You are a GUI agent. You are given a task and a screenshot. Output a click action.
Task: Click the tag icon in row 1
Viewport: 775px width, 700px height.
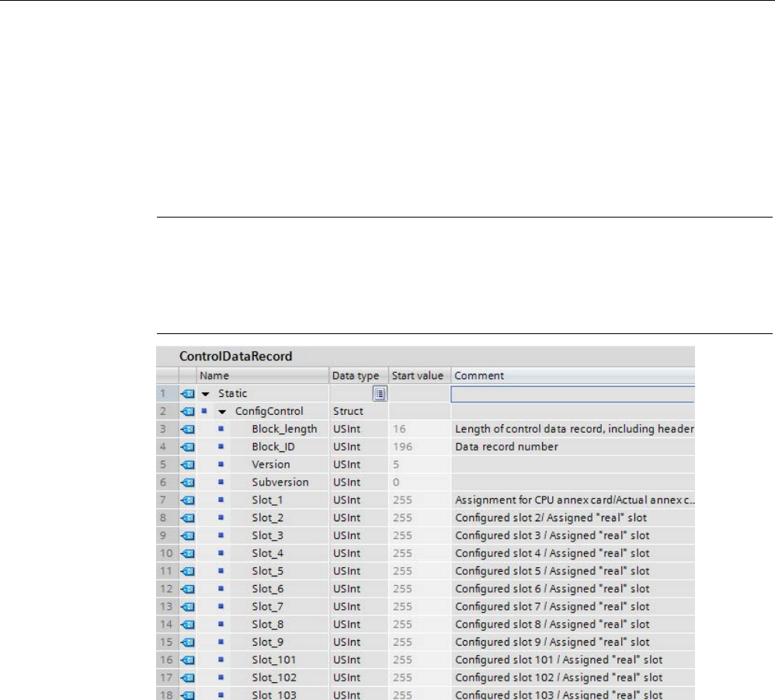(x=187, y=394)
